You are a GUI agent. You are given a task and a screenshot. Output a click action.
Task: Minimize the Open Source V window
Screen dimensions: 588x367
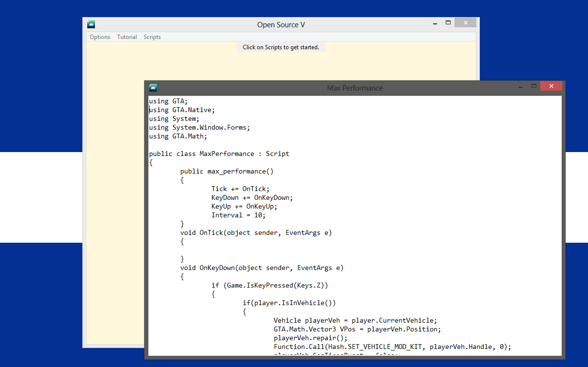point(435,23)
